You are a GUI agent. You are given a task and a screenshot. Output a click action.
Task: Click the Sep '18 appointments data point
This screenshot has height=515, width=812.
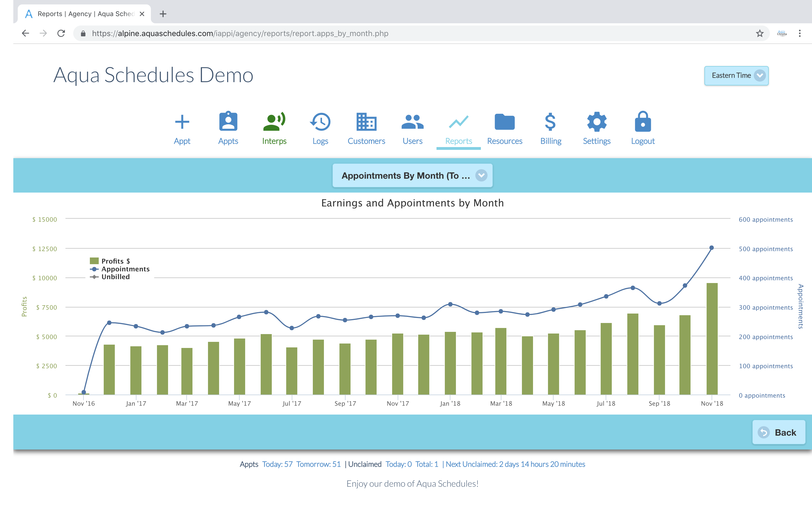coord(659,303)
